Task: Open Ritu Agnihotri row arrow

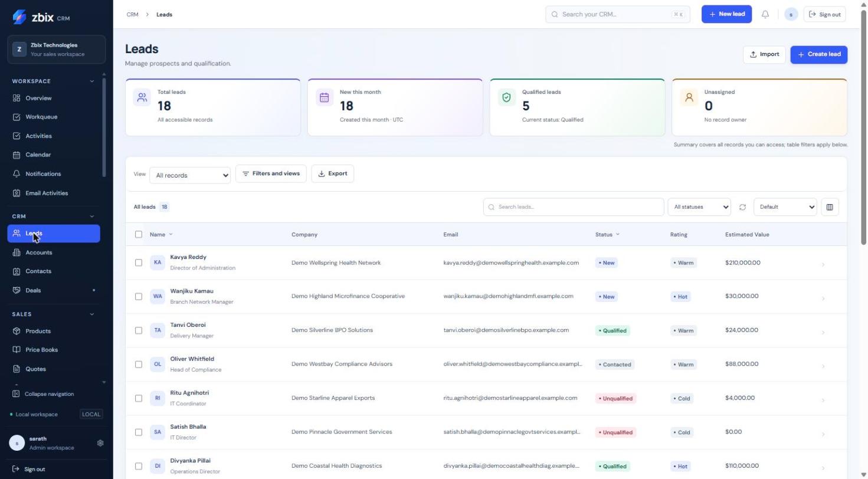Action: 823,401
